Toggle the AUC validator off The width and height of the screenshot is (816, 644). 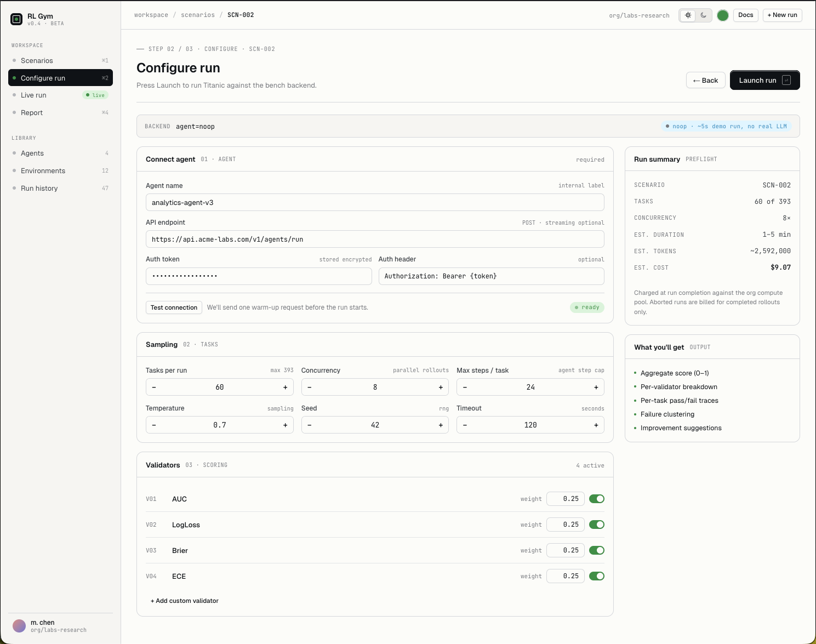click(x=597, y=499)
